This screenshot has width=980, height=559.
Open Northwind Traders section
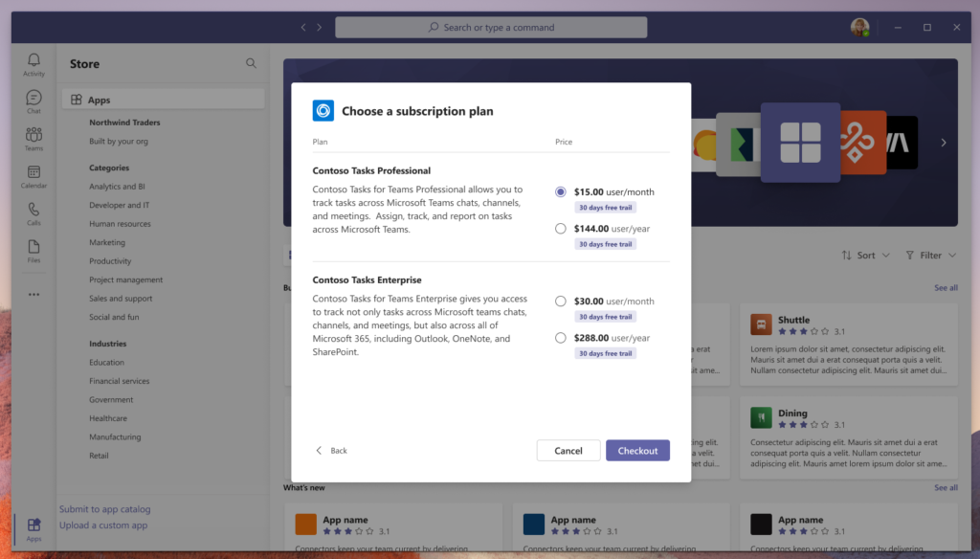[124, 123]
